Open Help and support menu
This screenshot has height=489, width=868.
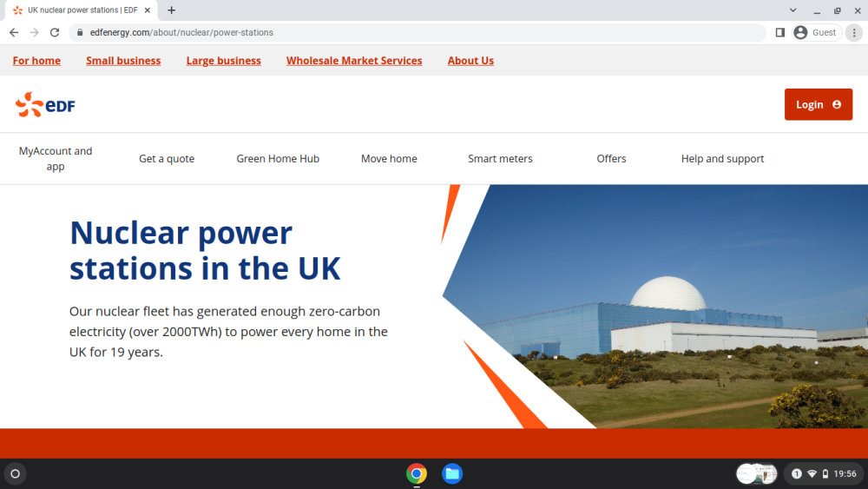(x=722, y=158)
